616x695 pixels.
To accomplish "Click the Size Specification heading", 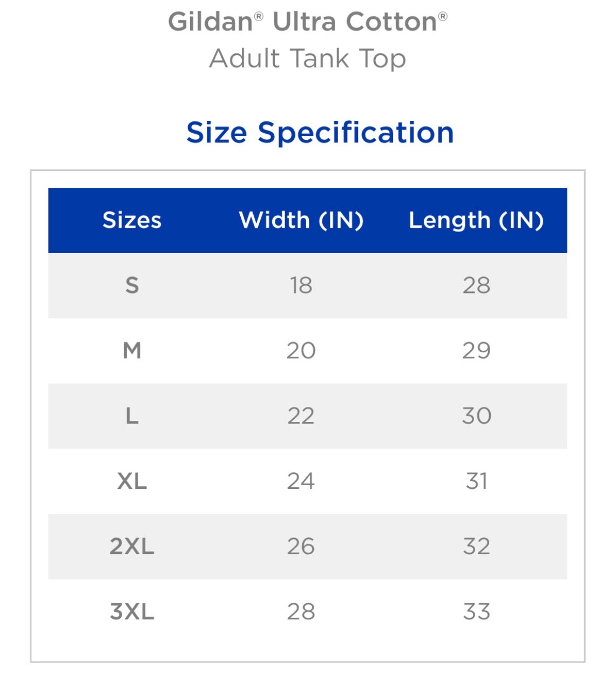I will pos(320,133).
